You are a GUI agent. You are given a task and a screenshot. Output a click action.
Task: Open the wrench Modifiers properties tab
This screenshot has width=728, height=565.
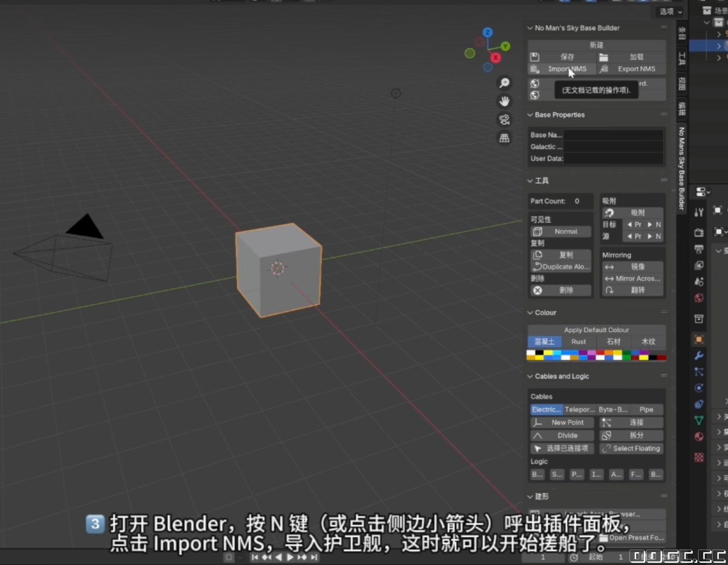[x=699, y=356]
